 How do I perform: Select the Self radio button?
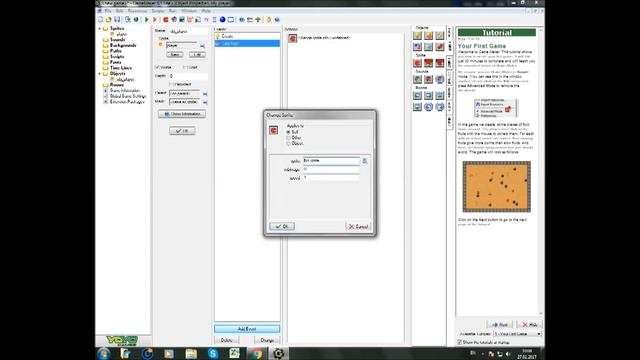point(288,132)
